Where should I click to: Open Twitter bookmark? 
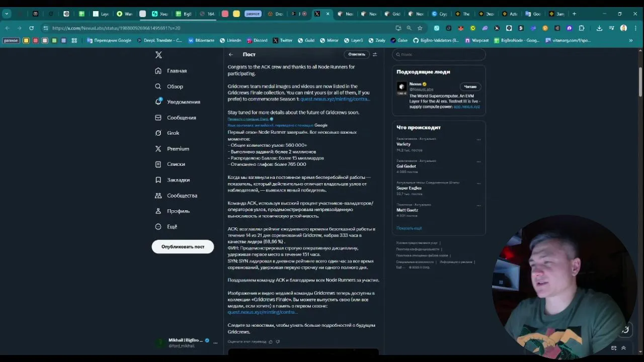pos(283,40)
